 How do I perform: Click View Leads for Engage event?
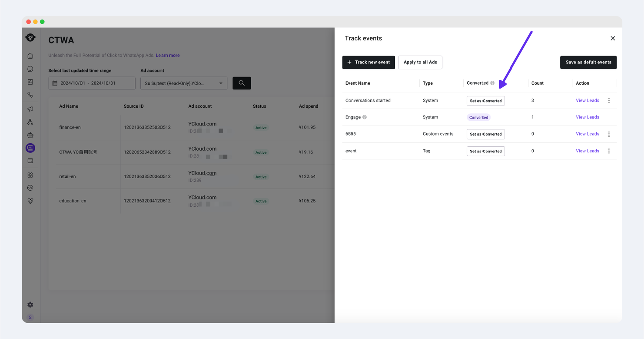point(587,117)
